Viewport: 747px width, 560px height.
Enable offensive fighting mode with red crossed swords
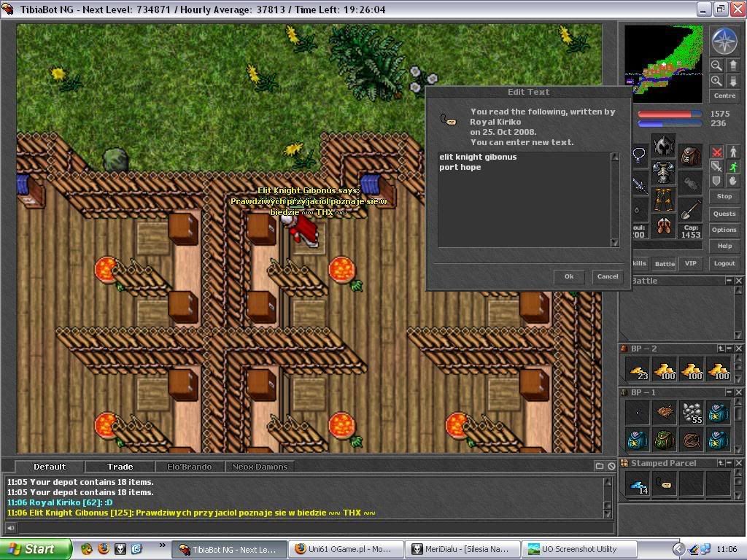click(x=716, y=152)
